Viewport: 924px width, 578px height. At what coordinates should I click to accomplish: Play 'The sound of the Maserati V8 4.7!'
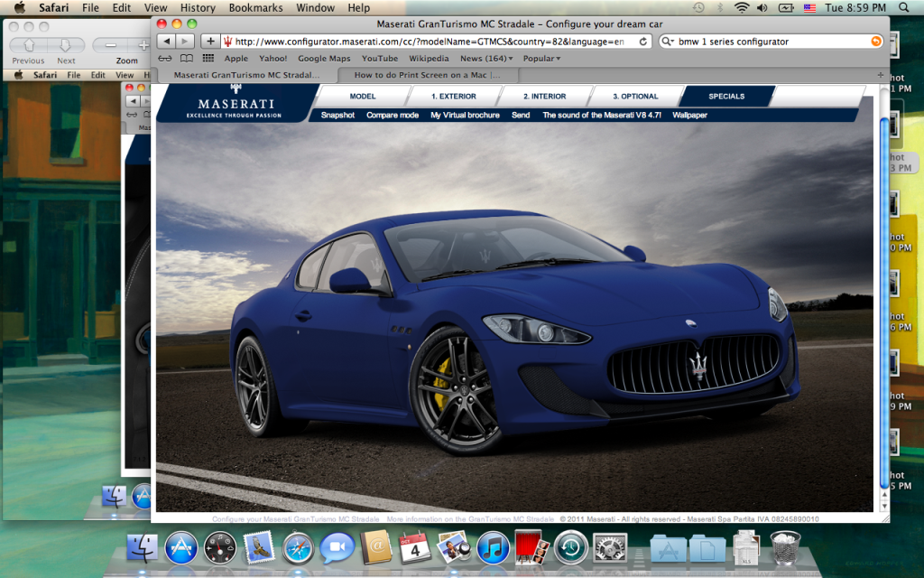[x=602, y=115]
